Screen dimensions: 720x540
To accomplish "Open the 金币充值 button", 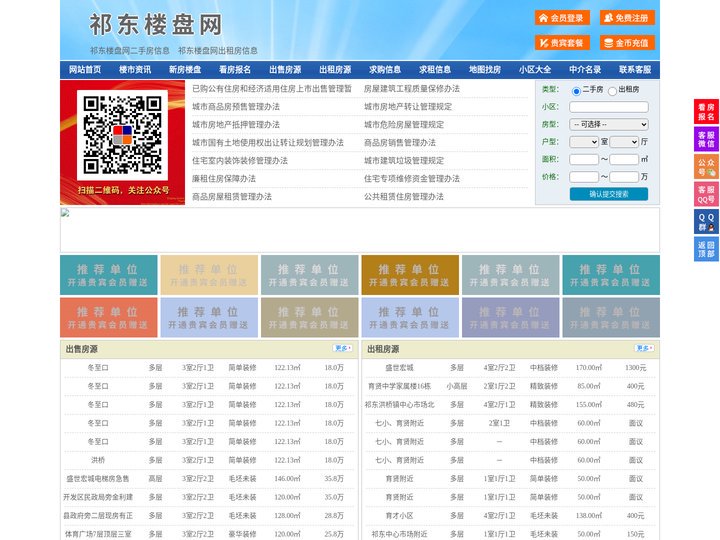I will pos(627,43).
